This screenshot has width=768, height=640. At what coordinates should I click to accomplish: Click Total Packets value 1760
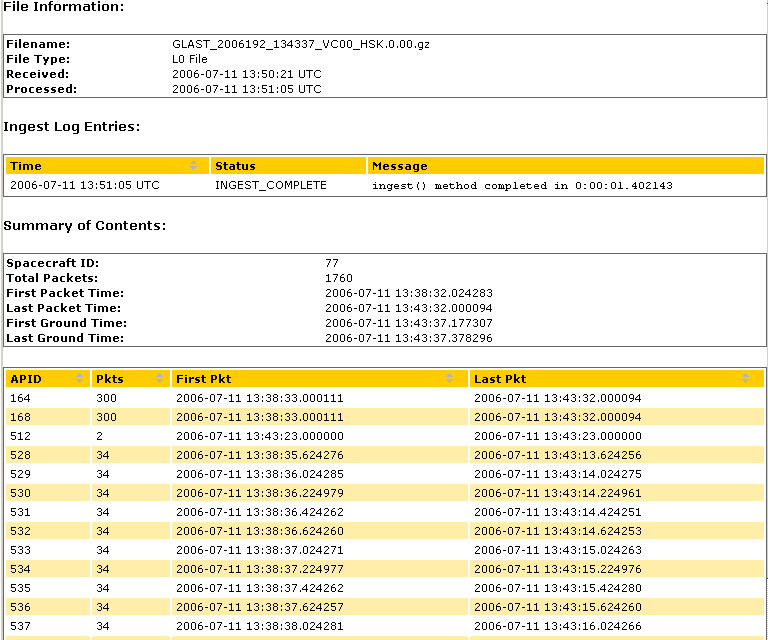pos(338,278)
